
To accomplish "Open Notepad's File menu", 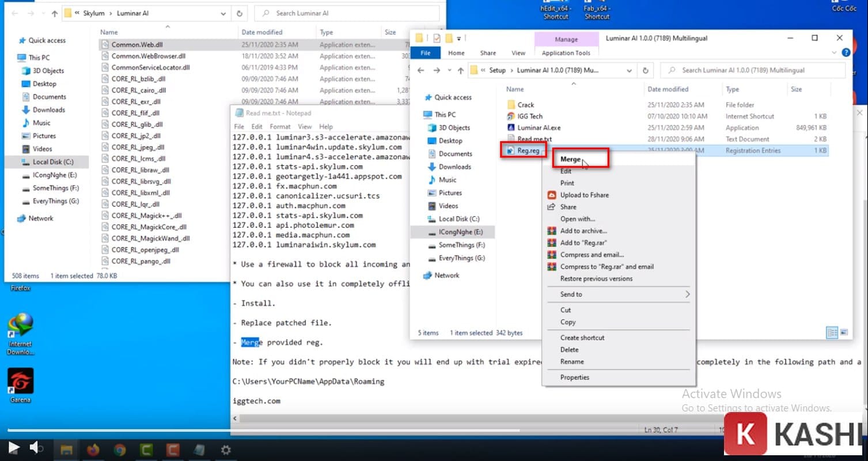I will click(239, 127).
